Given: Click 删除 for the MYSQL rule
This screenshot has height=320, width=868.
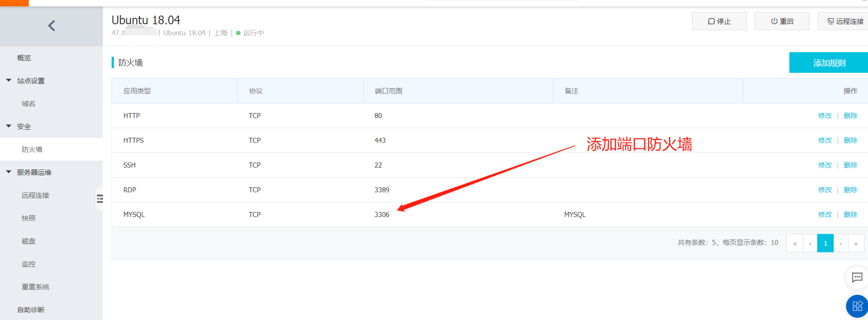Looking at the screenshot, I should pos(851,214).
